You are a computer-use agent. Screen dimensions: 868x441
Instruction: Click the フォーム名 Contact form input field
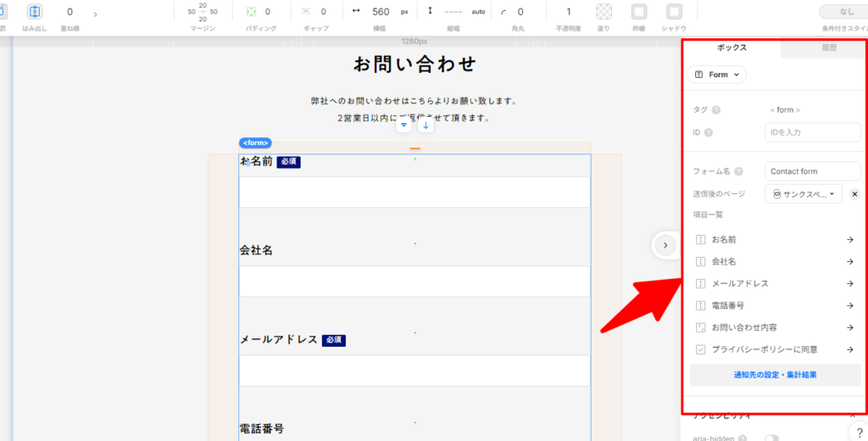(812, 171)
